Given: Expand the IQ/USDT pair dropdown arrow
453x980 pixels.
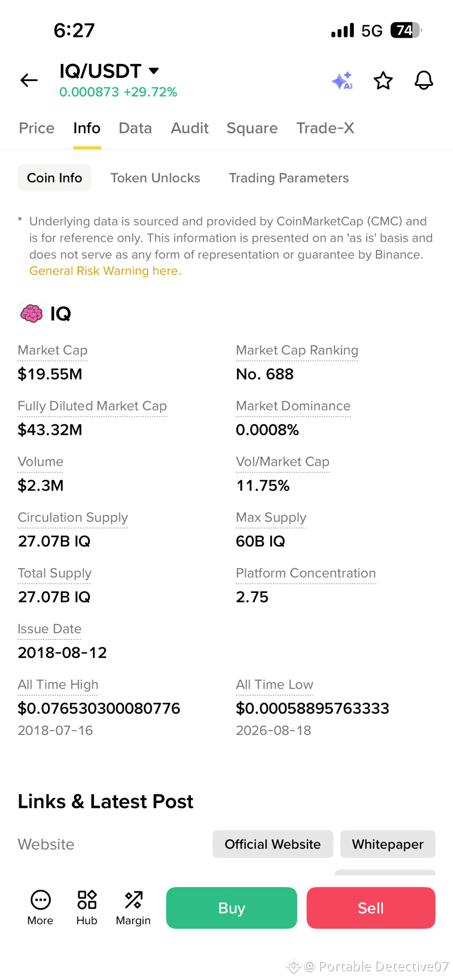Looking at the screenshot, I should (x=154, y=71).
